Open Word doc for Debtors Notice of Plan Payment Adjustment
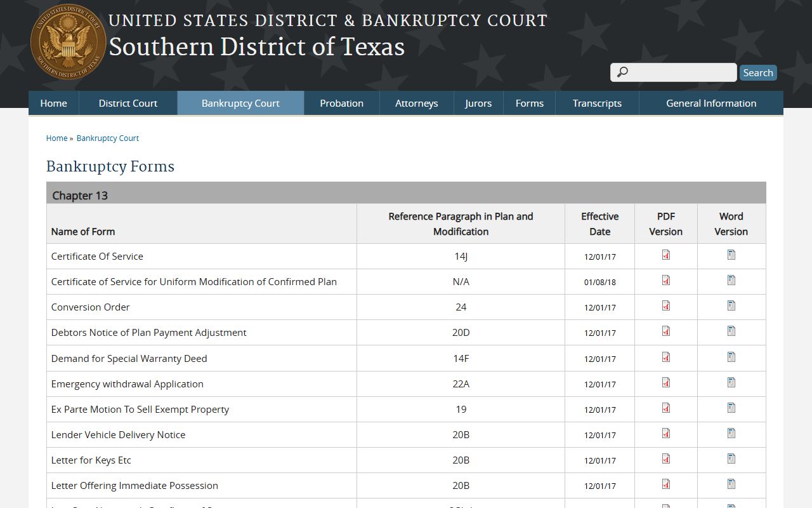This screenshot has width=812, height=508. pyautogui.click(x=731, y=331)
